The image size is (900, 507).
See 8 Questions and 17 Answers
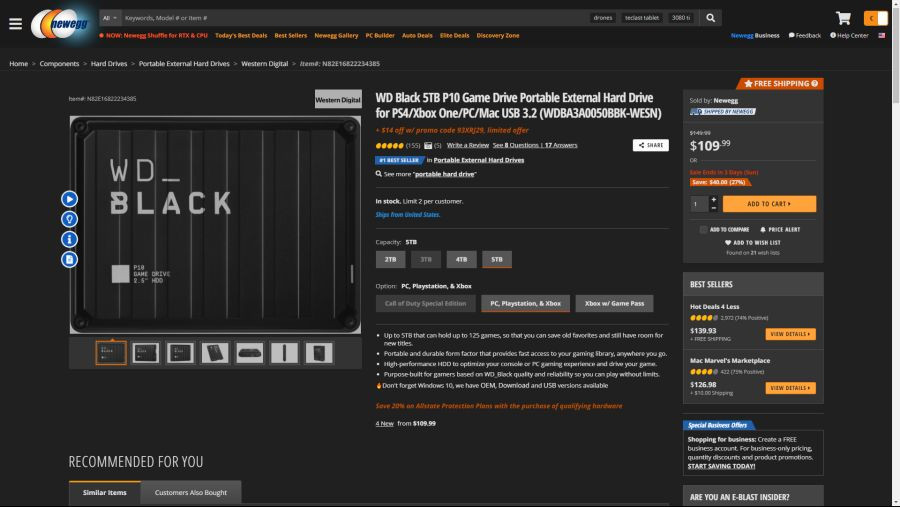click(x=535, y=145)
